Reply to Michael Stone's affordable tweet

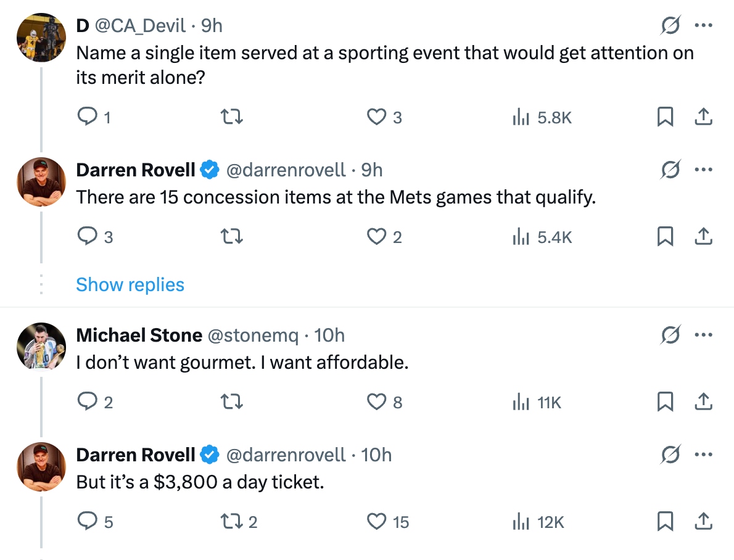coord(86,402)
